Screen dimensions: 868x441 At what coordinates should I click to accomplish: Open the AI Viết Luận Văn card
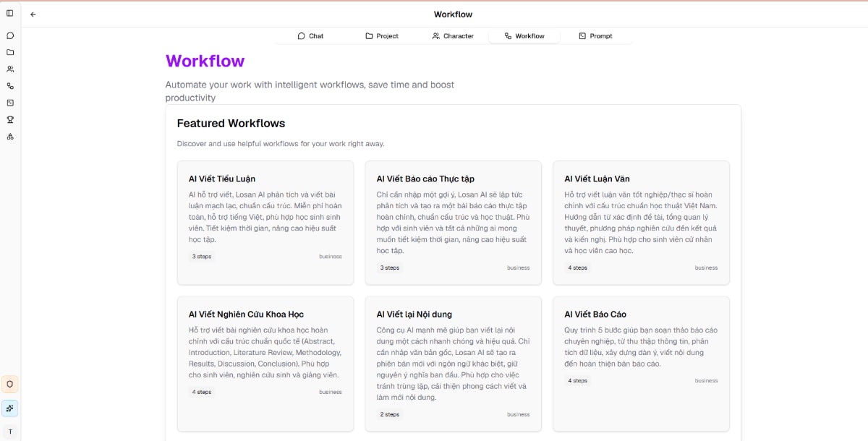(x=641, y=222)
